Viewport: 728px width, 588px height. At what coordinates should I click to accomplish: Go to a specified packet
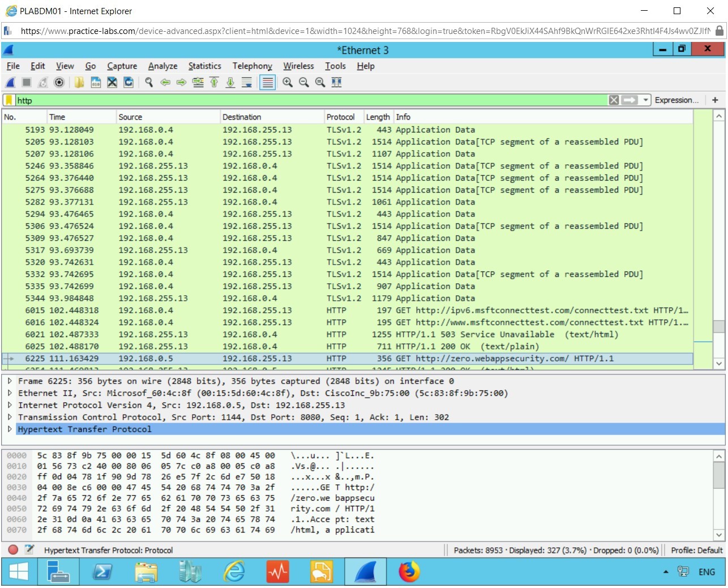point(198,83)
